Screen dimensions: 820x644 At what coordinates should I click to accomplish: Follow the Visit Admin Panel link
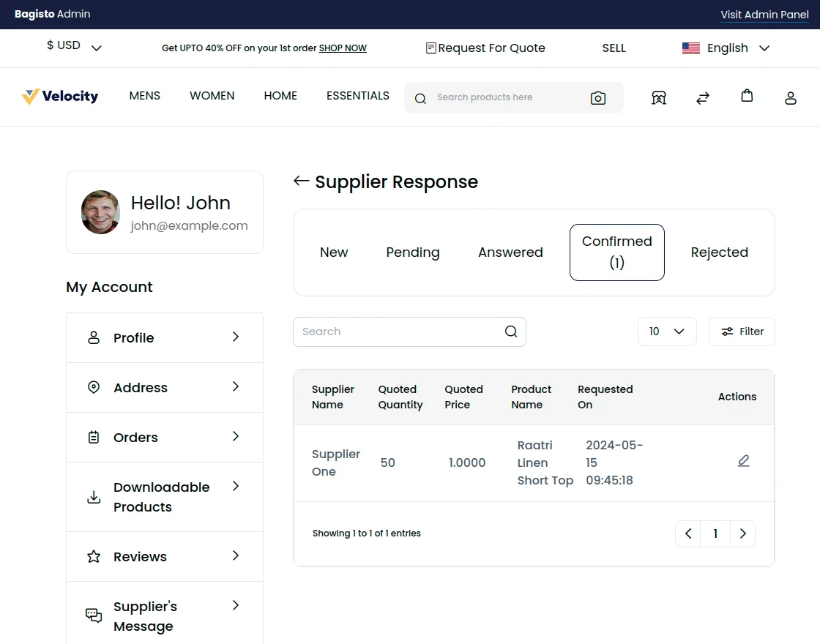pos(764,15)
